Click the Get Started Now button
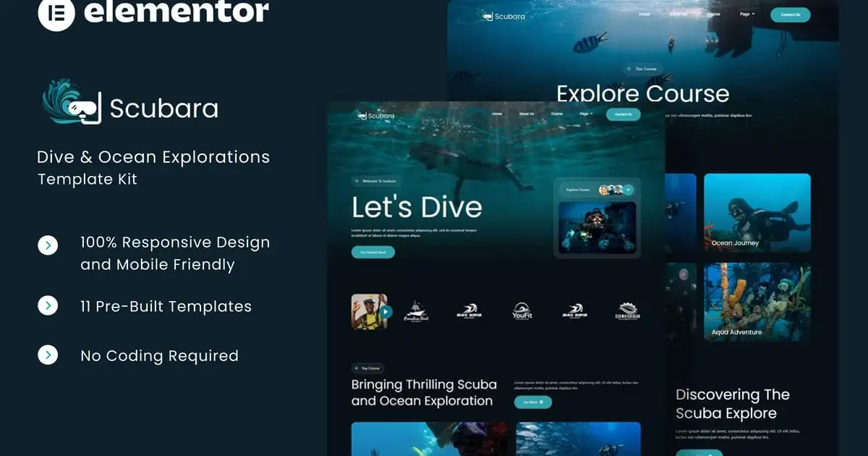Viewport: 868px width, 456px height. [373, 252]
